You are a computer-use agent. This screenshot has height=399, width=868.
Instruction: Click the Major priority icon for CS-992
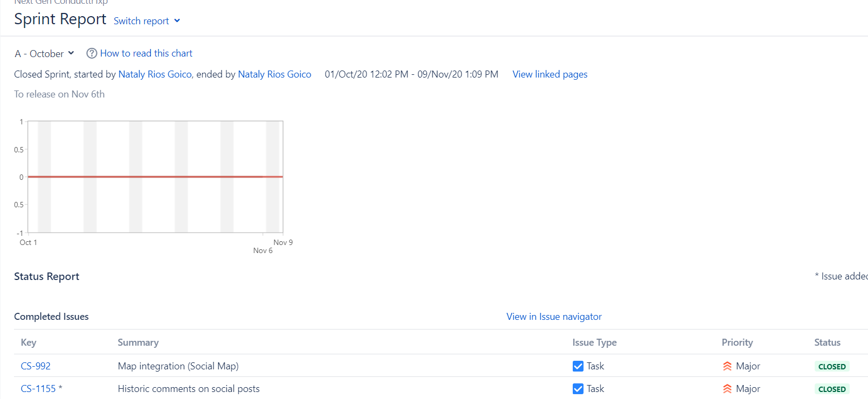(727, 366)
